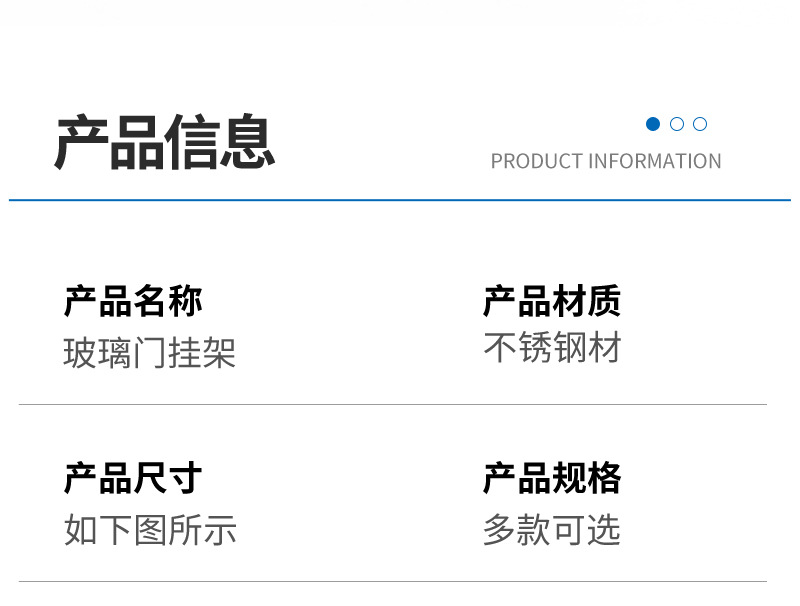Viewport: 800px width, 606px height.
Task: Click 多款 in the specification value
Action: point(517,530)
